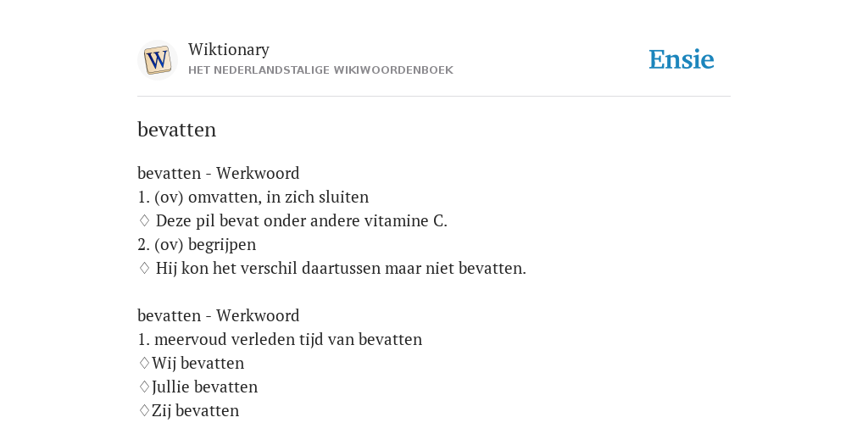868x434 pixels.
Task: Click the definition '(ov) begrijpen'
Action: pyautogui.click(x=205, y=245)
